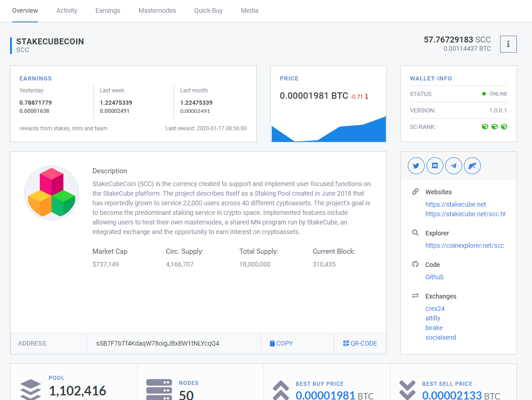Open the Telegram social link
This screenshot has height=400, width=532.
coord(453,165)
